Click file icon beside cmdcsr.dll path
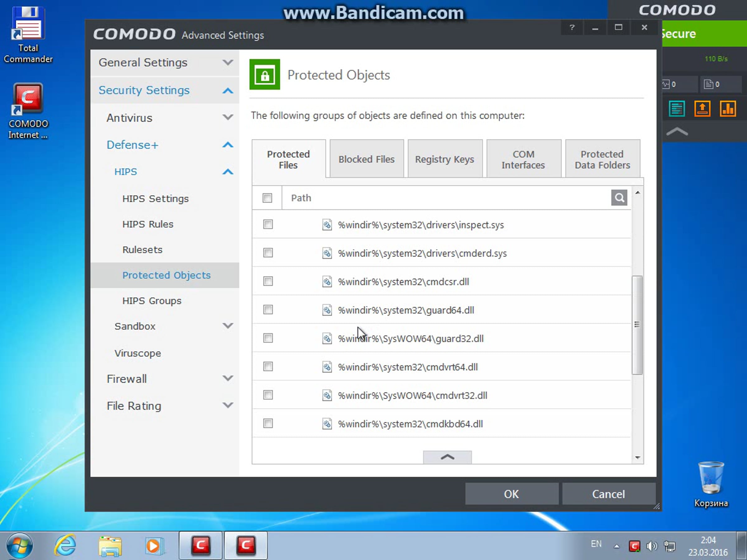Image resolution: width=747 pixels, height=560 pixels. pyautogui.click(x=327, y=282)
